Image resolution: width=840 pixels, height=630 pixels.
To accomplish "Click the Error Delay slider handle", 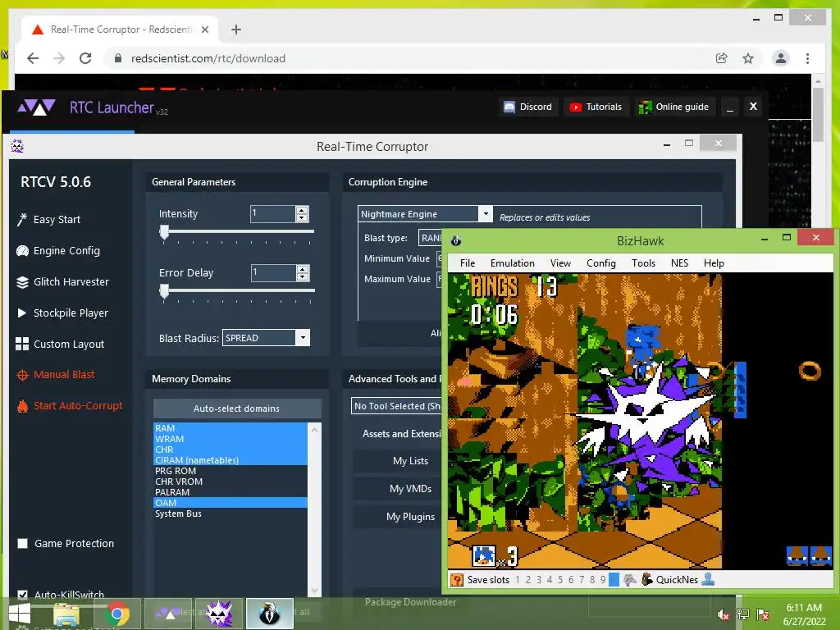I will 164,291.
